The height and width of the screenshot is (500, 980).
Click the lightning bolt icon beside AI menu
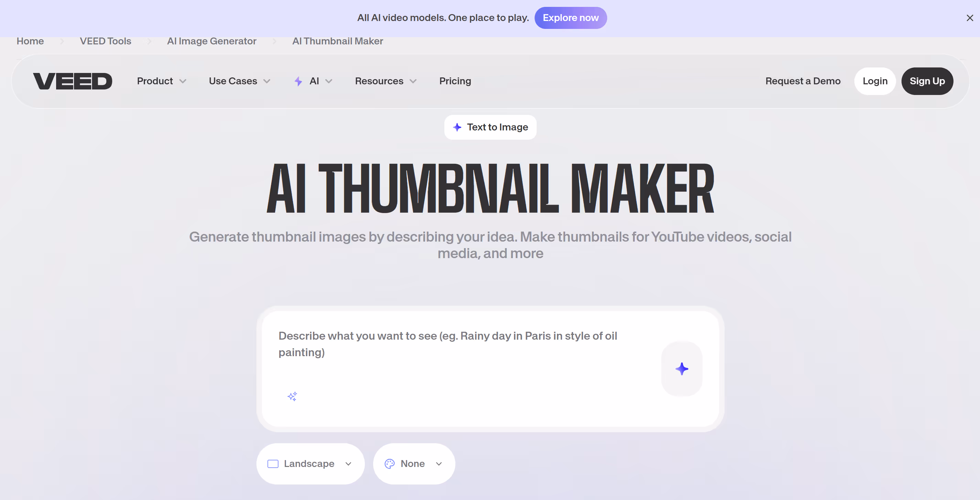click(x=298, y=81)
